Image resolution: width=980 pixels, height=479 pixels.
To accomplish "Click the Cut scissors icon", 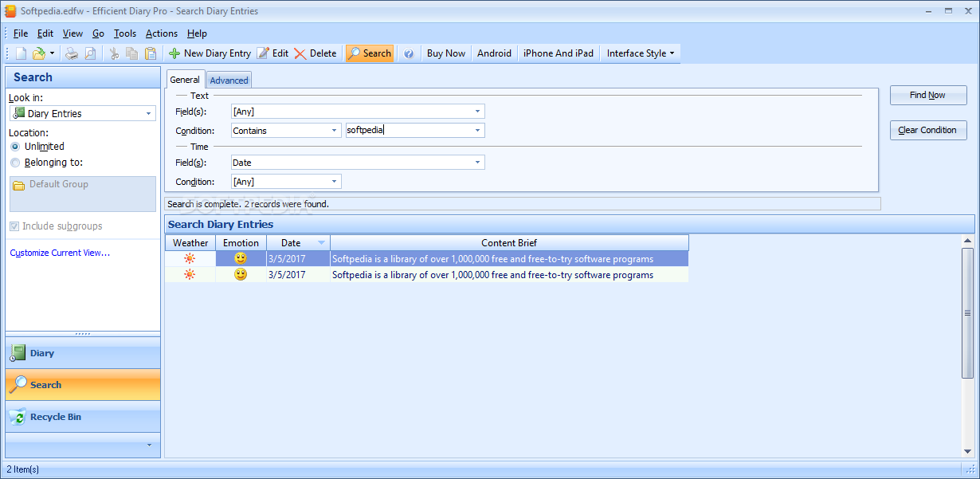I will [x=114, y=53].
